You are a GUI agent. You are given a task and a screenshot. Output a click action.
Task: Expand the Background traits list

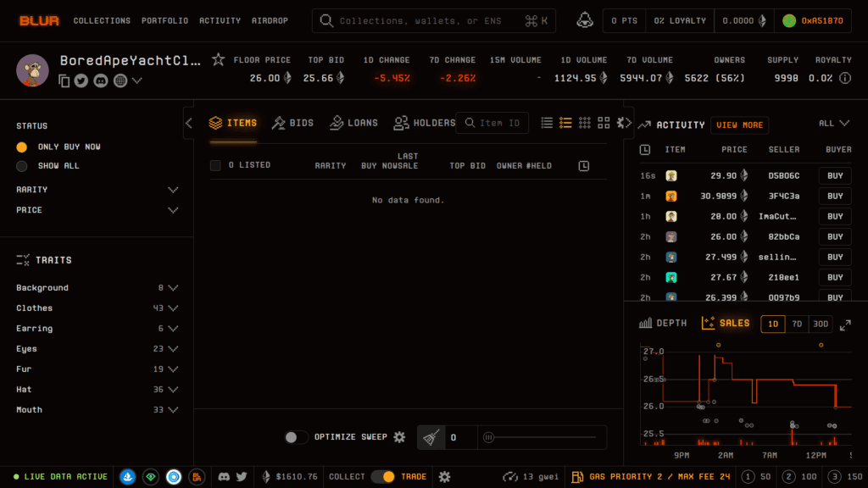click(x=173, y=287)
